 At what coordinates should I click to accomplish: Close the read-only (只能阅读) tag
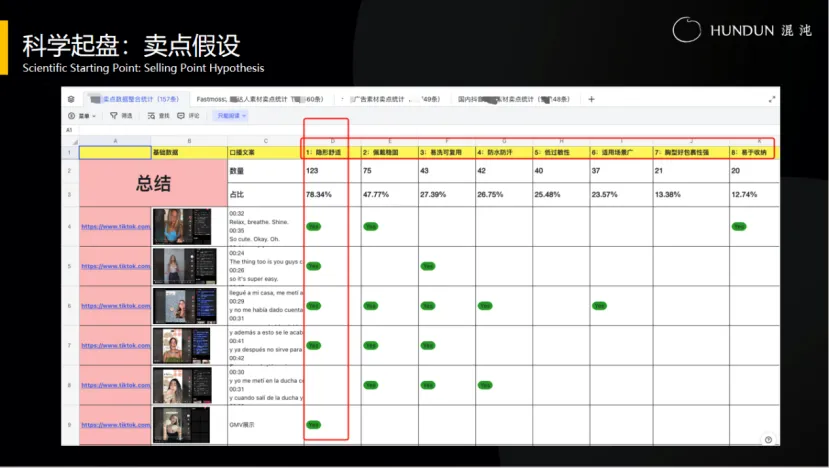tap(245, 116)
